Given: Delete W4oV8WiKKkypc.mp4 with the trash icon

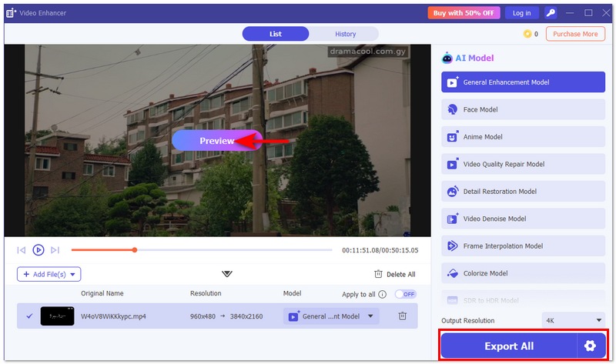Looking at the screenshot, I should coord(402,316).
